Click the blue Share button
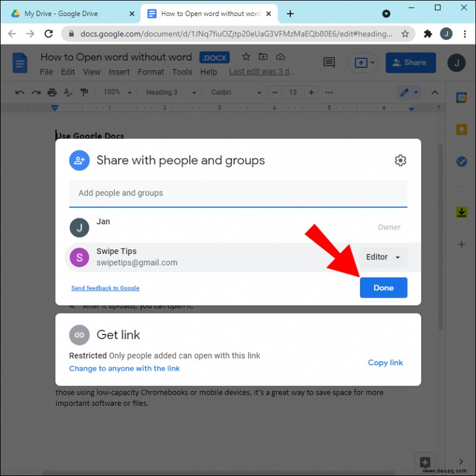 [411, 62]
